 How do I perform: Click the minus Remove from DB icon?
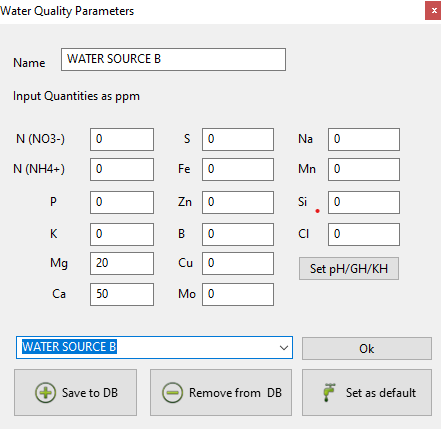(172, 392)
